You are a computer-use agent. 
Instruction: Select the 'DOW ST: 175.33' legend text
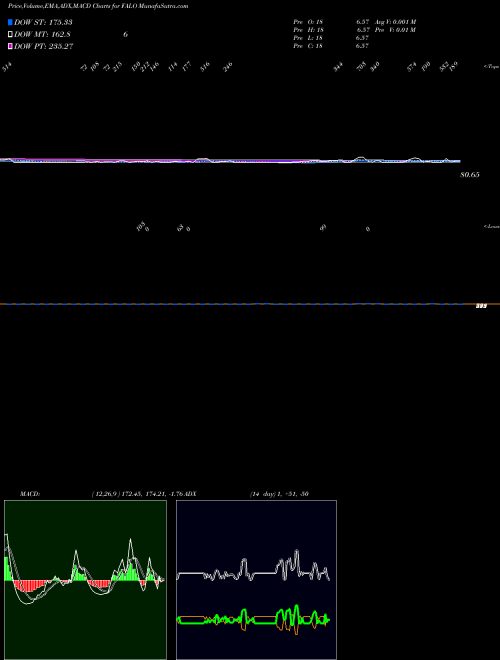click(43, 22)
